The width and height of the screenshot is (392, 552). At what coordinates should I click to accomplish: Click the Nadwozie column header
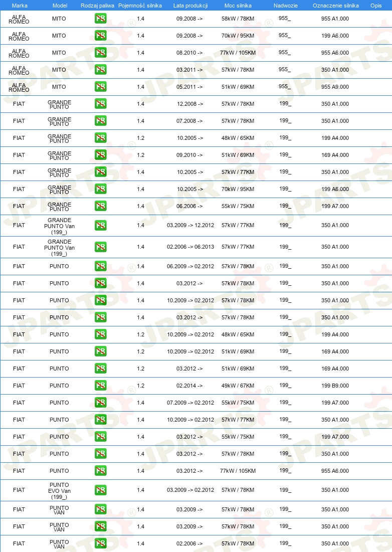click(x=286, y=6)
